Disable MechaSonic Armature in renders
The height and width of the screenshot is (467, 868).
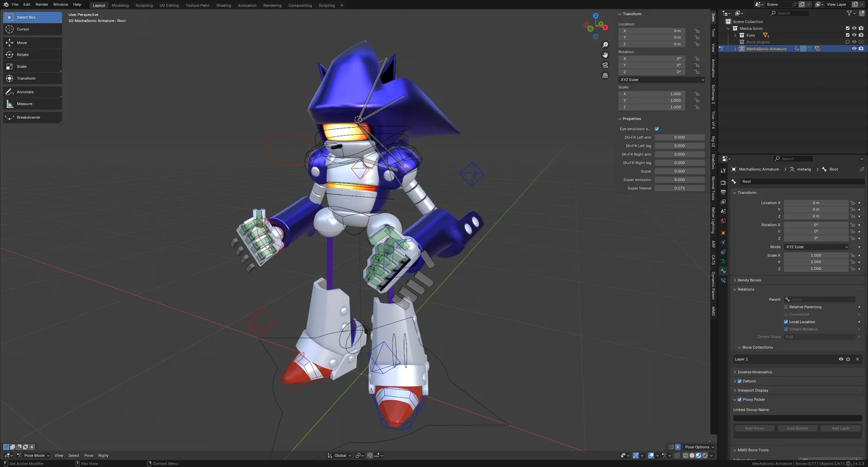click(x=861, y=49)
